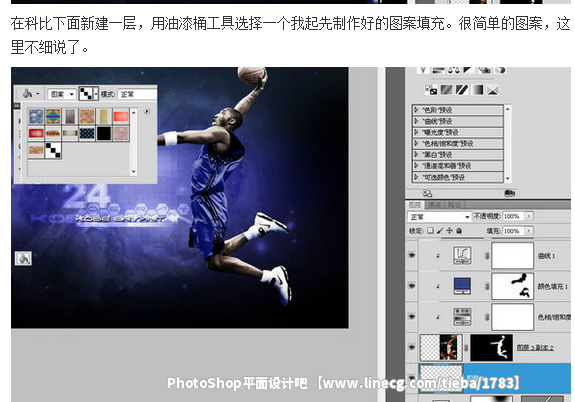The image size is (575, 402).
Task: Open the Paint Bucket tool preset arrow
Action: (38, 94)
